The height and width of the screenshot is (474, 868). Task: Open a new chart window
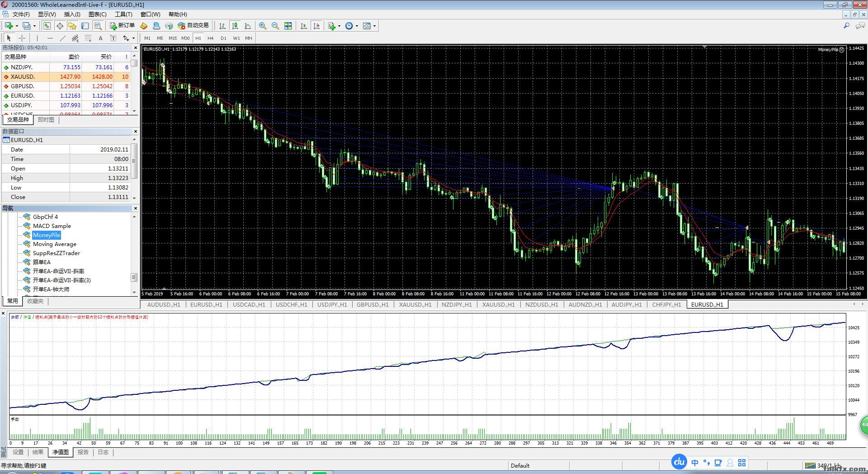point(9,26)
